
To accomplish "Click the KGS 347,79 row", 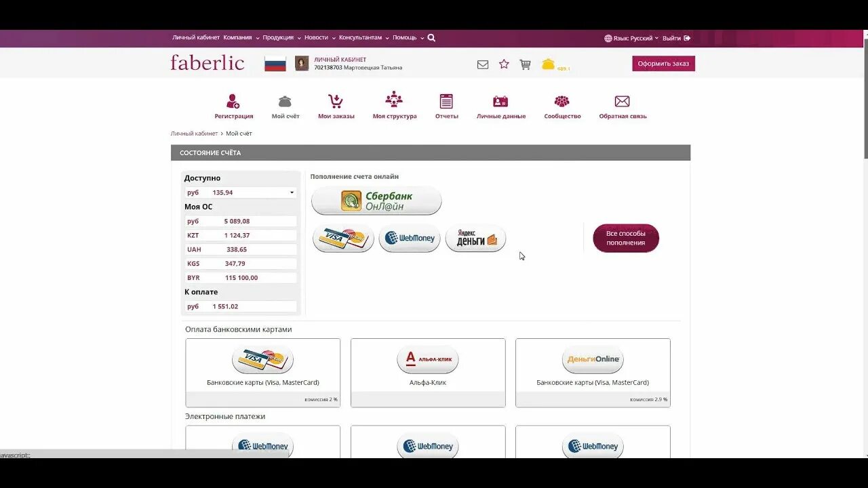I will (241, 264).
